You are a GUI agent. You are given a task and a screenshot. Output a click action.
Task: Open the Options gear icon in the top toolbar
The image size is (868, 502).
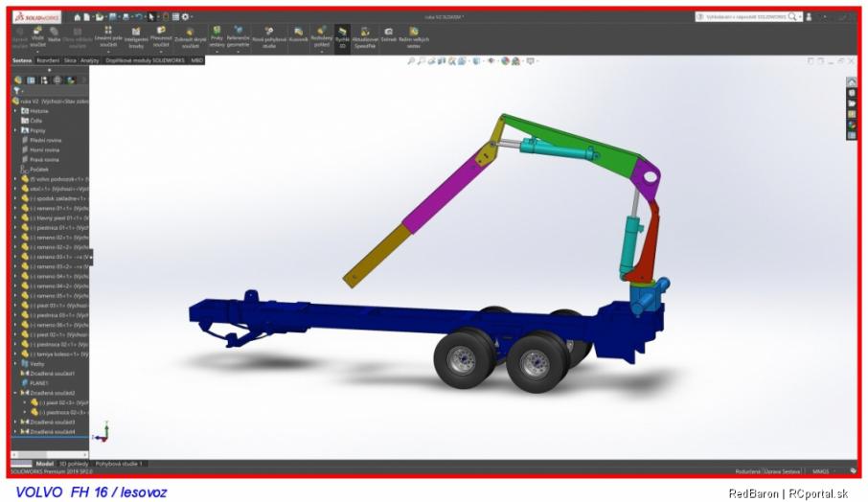[184, 16]
